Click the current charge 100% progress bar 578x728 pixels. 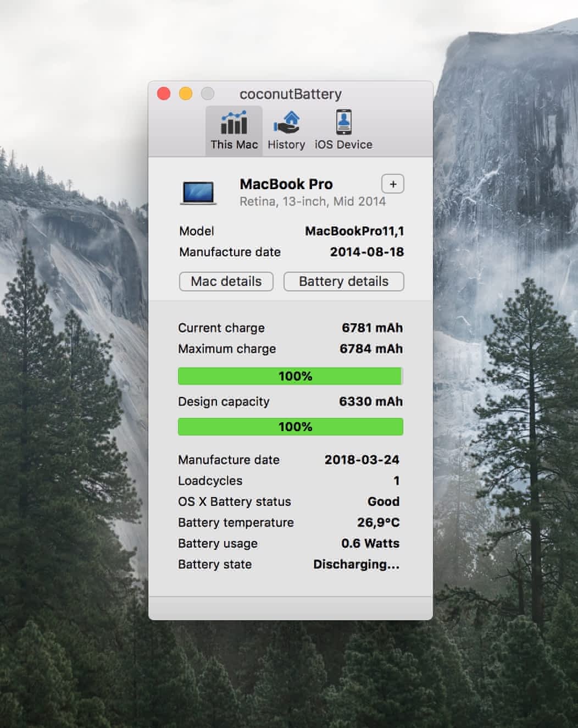(291, 376)
